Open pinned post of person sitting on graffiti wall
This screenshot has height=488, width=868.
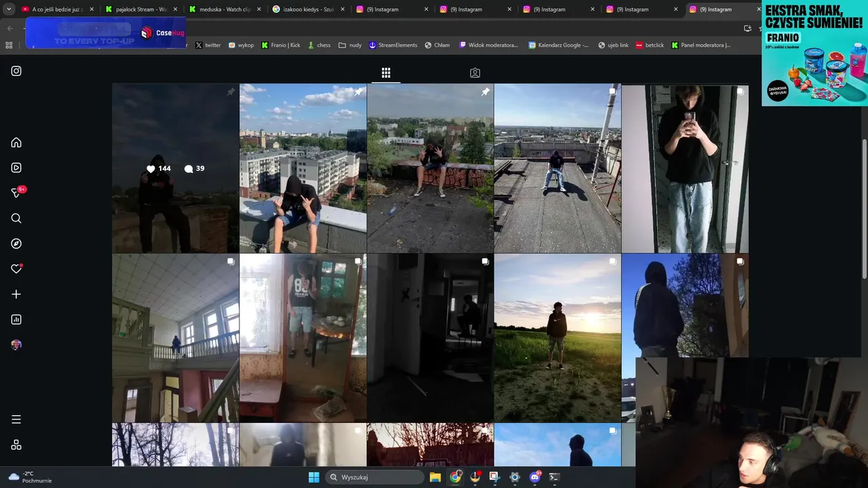pos(430,168)
